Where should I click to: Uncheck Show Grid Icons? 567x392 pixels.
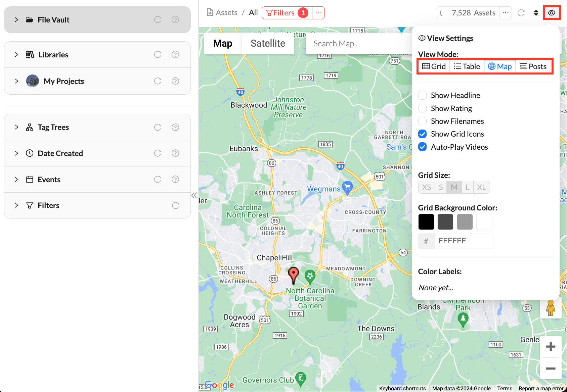[x=423, y=134]
